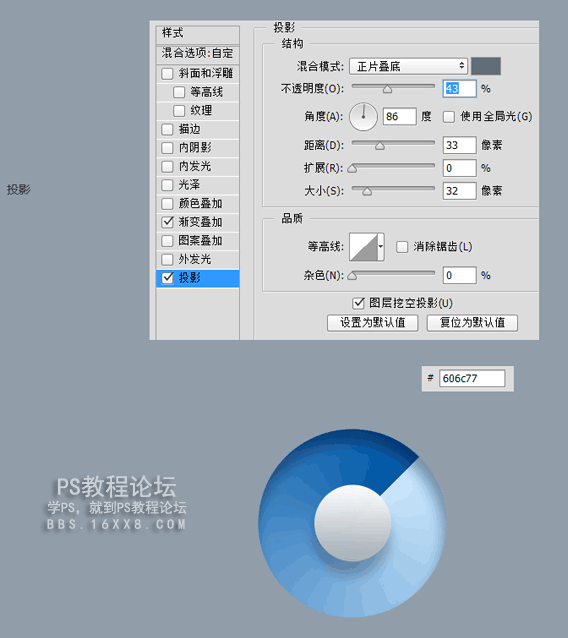Click 设置为默认值 button

pos(373,323)
